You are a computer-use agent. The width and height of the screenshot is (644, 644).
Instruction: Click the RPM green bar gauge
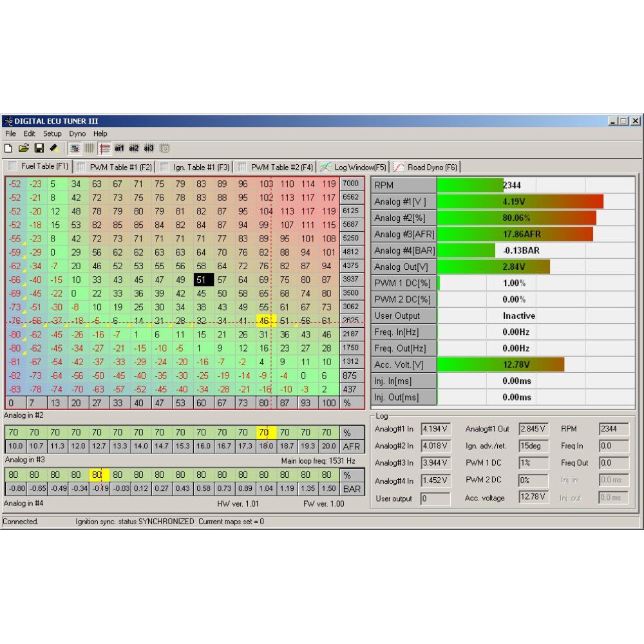[x=470, y=185]
